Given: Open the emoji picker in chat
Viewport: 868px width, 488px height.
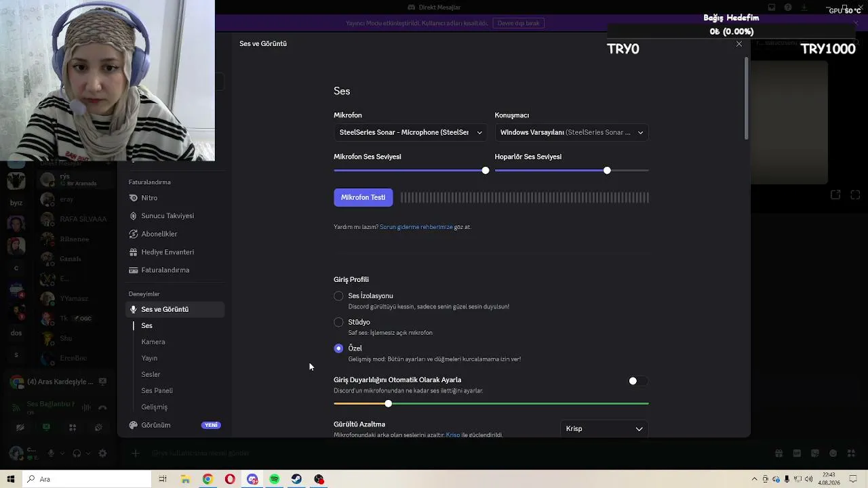Looking at the screenshot, I should pyautogui.click(x=833, y=453).
